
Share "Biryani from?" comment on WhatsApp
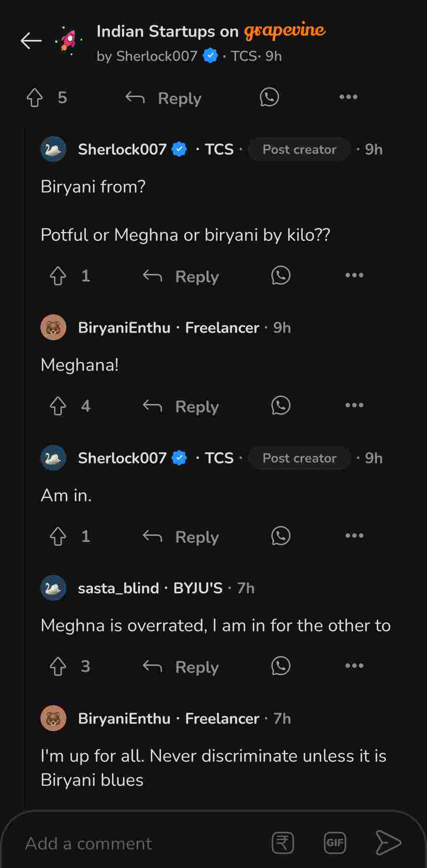point(281,275)
